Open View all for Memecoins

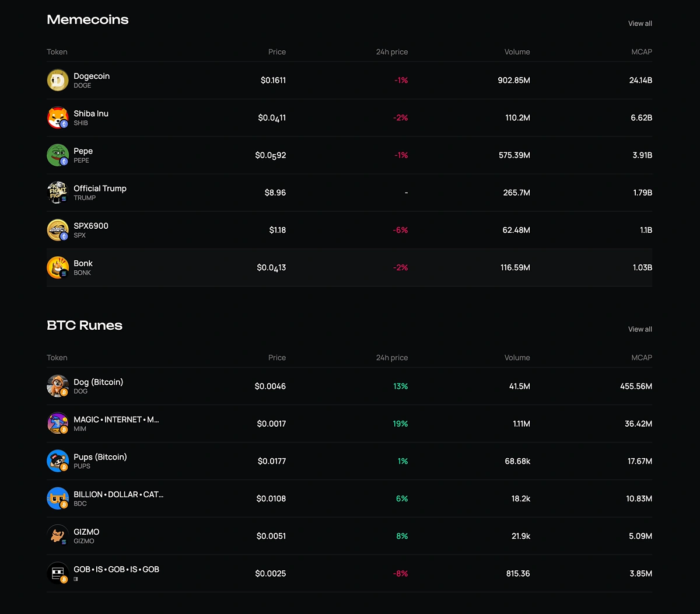click(x=639, y=23)
